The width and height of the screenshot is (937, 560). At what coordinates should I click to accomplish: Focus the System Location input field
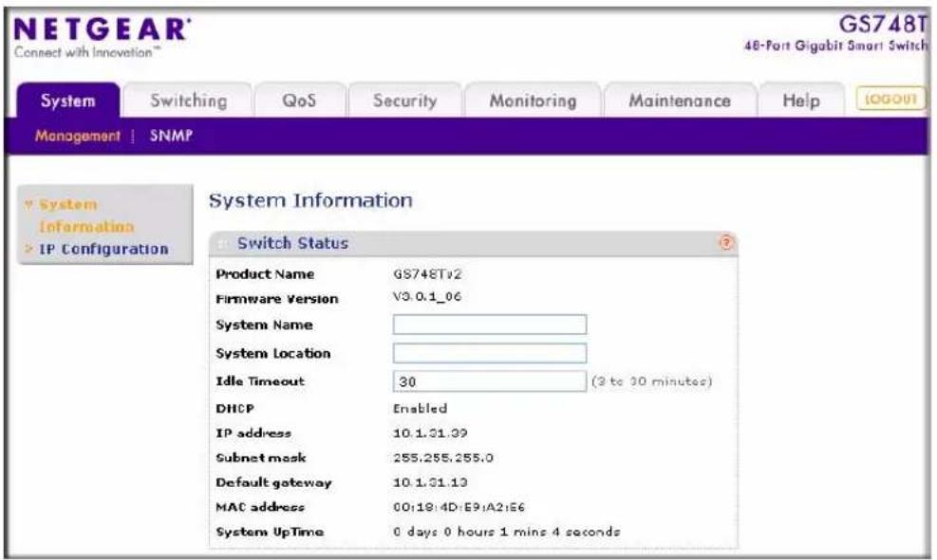(490, 353)
